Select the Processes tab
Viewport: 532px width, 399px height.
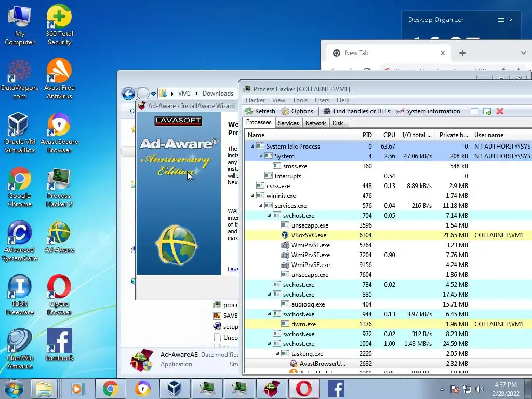[x=259, y=122]
